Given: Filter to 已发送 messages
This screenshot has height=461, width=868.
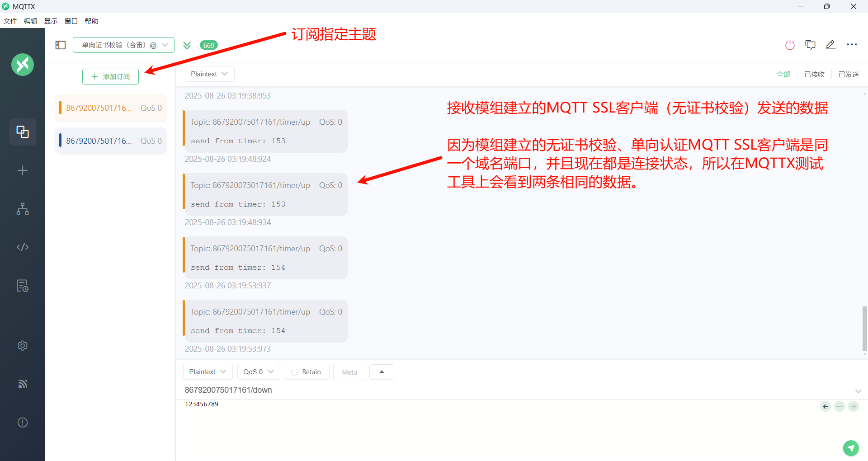Looking at the screenshot, I should coord(849,74).
